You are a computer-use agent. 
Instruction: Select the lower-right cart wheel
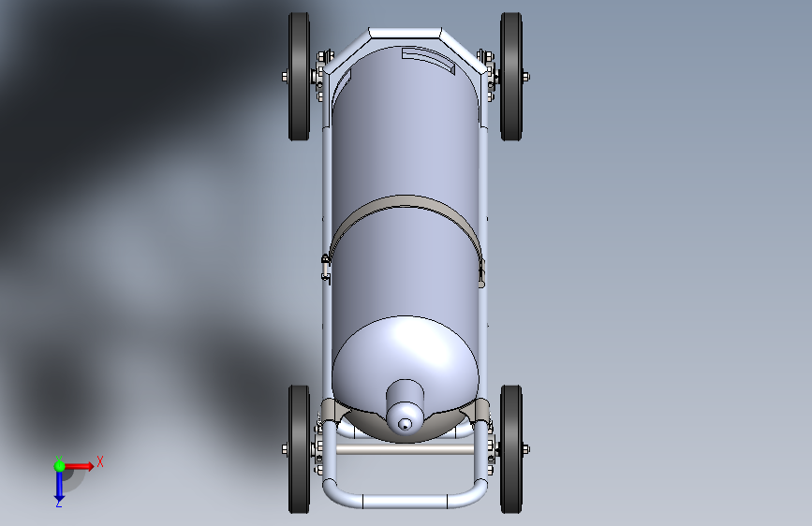pyautogui.click(x=511, y=449)
